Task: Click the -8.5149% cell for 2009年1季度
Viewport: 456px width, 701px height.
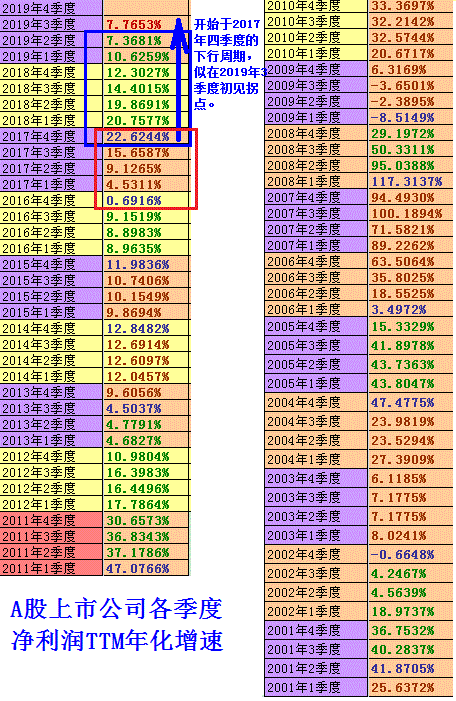Action: point(411,117)
